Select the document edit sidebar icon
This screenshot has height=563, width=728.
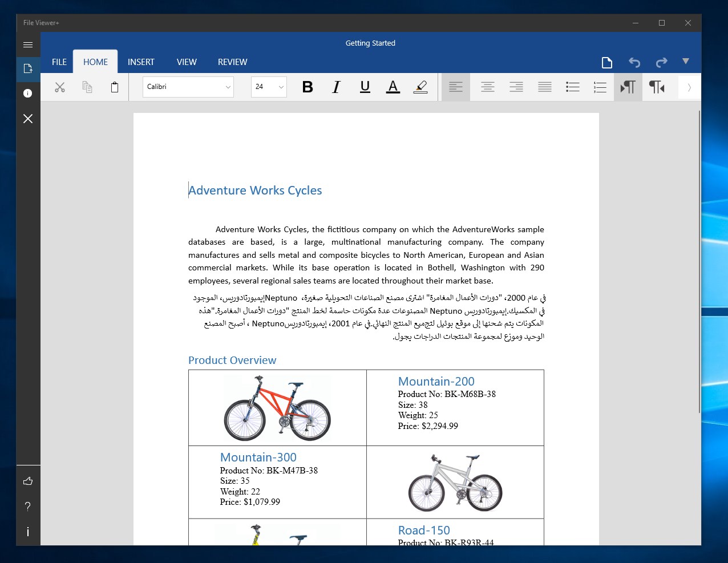click(28, 69)
